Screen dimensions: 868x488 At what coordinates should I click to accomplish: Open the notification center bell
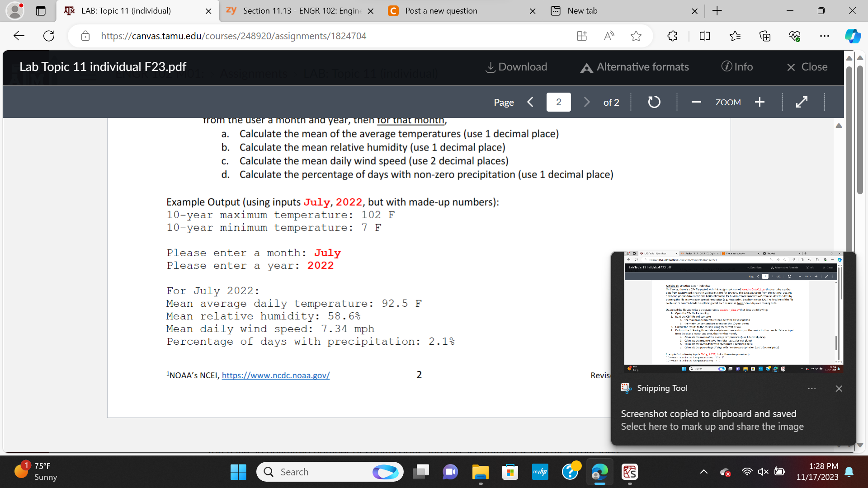tap(849, 472)
